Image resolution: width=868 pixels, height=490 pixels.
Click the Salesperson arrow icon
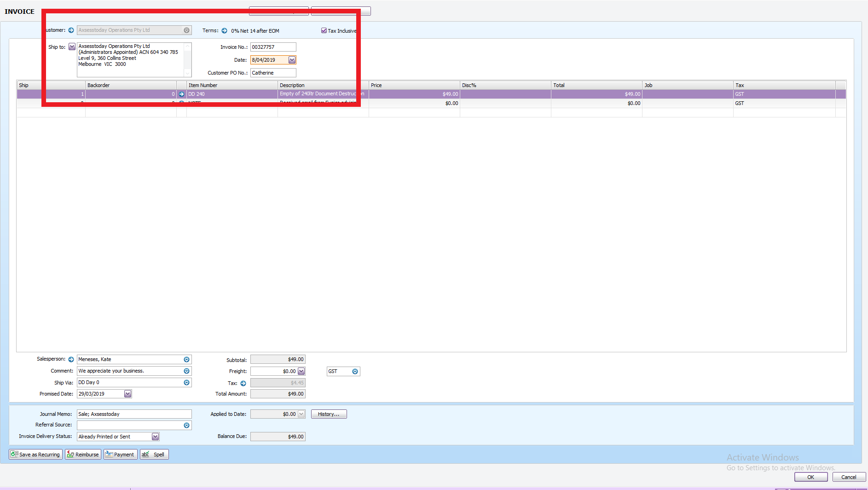click(71, 359)
